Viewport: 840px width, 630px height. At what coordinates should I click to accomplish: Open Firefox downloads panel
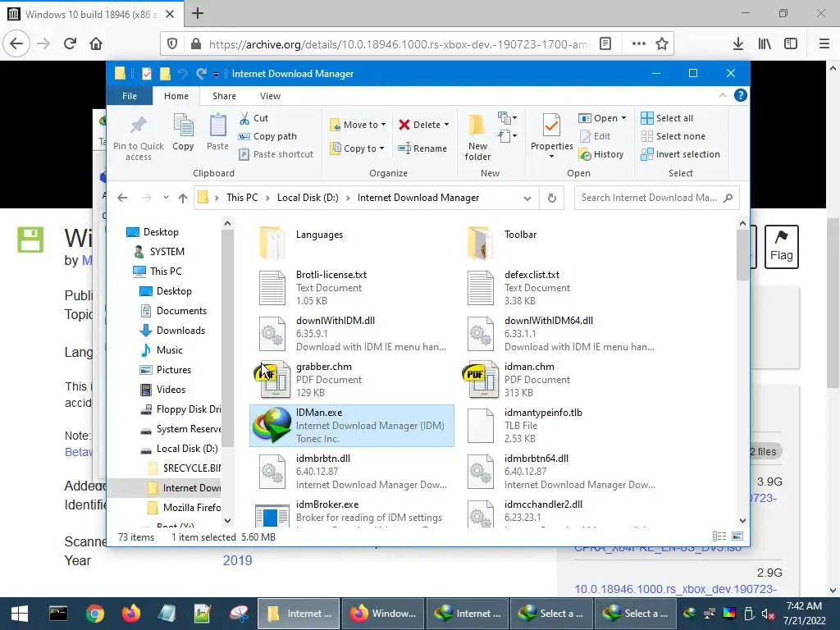click(738, 44)
